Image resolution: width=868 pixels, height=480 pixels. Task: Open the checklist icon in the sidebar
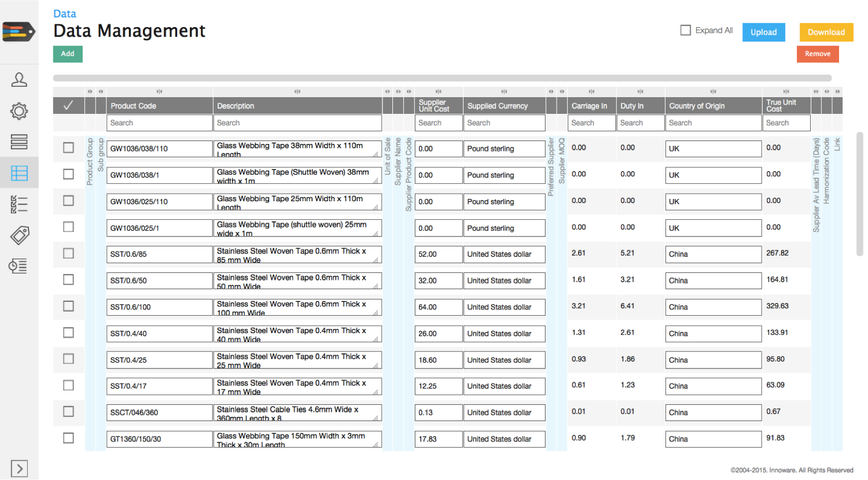point(19,205)
